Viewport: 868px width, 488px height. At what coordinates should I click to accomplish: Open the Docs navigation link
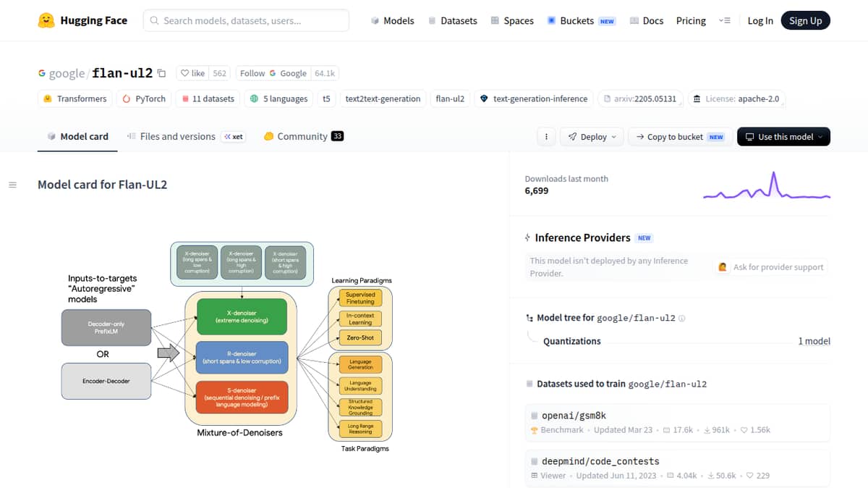(646, 20)
